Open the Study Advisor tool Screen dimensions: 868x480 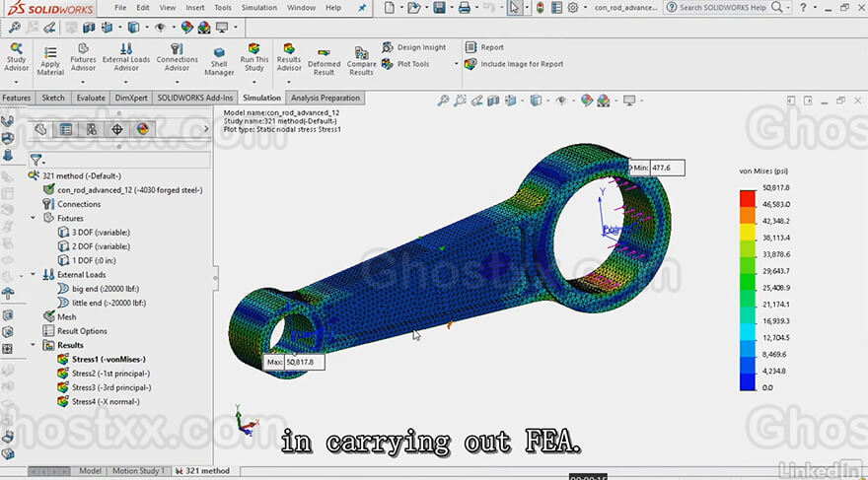16,56
